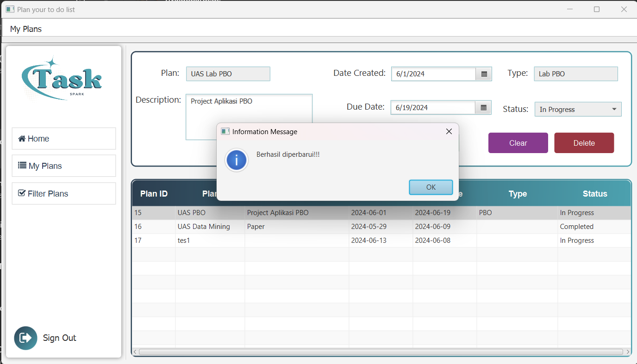Minimize the Plan your to do list window
The image size is (637, 364).
point(570,9)
